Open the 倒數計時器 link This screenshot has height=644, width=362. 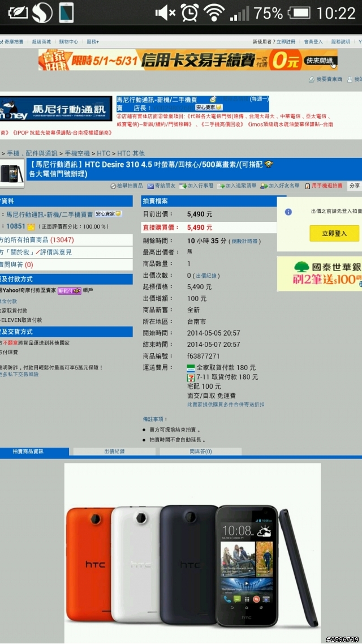tap(244, 241)
